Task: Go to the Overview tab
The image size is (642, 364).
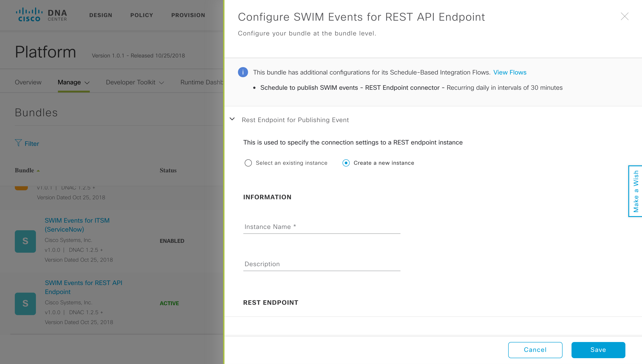Action: coord(28,83)
